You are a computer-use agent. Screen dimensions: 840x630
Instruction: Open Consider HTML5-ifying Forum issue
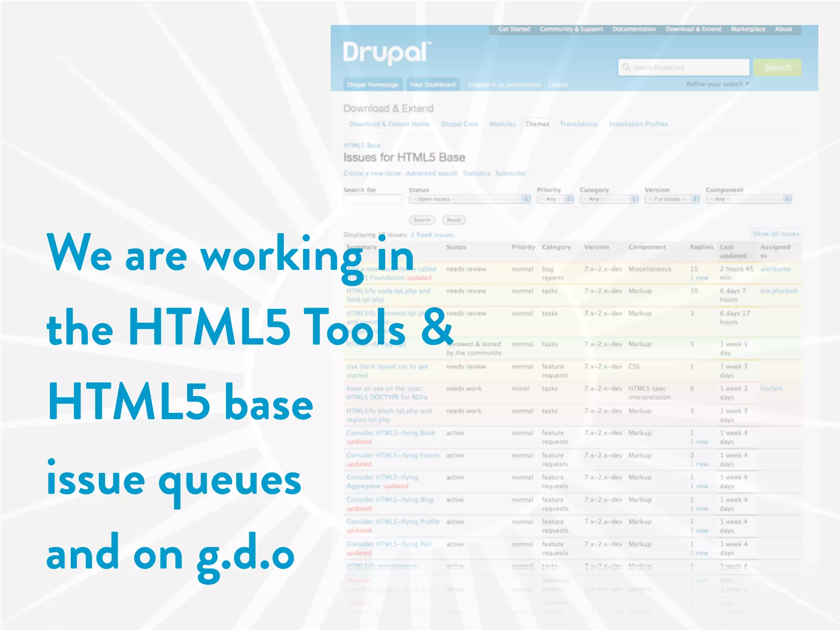pos(393,456)
